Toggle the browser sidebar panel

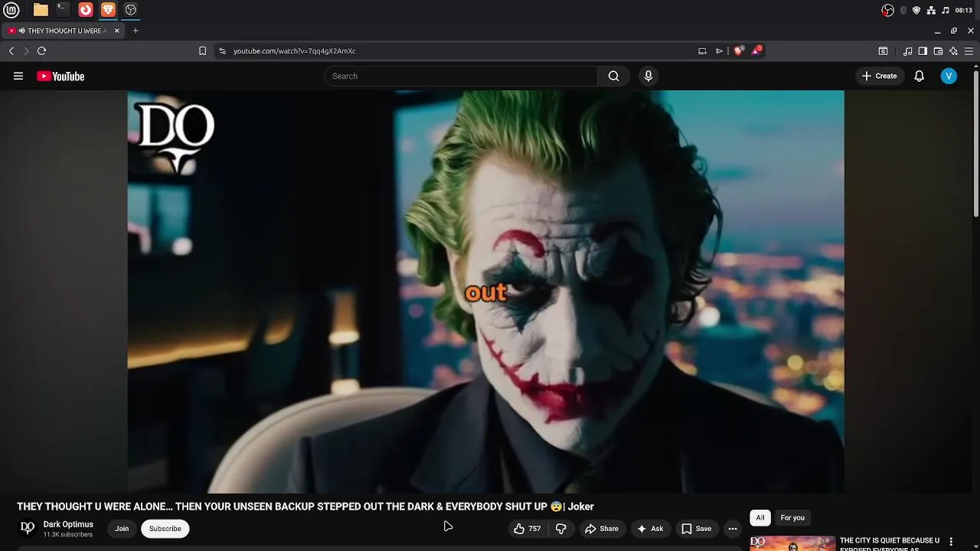923,51
